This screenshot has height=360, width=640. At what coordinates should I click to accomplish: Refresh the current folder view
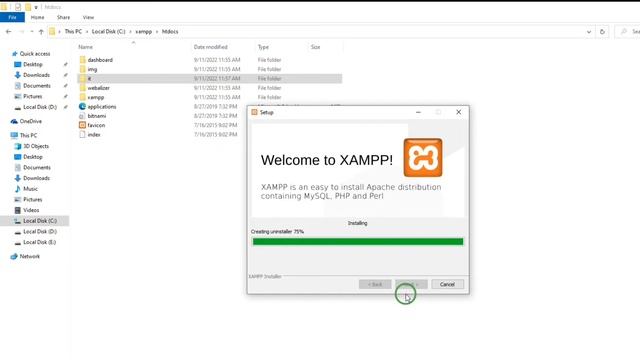(x=602, y=31)
